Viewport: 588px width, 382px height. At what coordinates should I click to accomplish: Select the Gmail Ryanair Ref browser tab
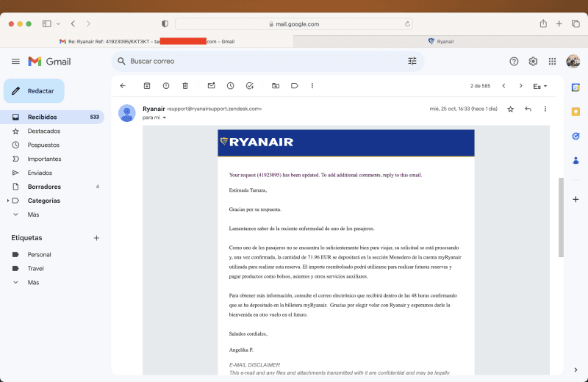point(146,41)
